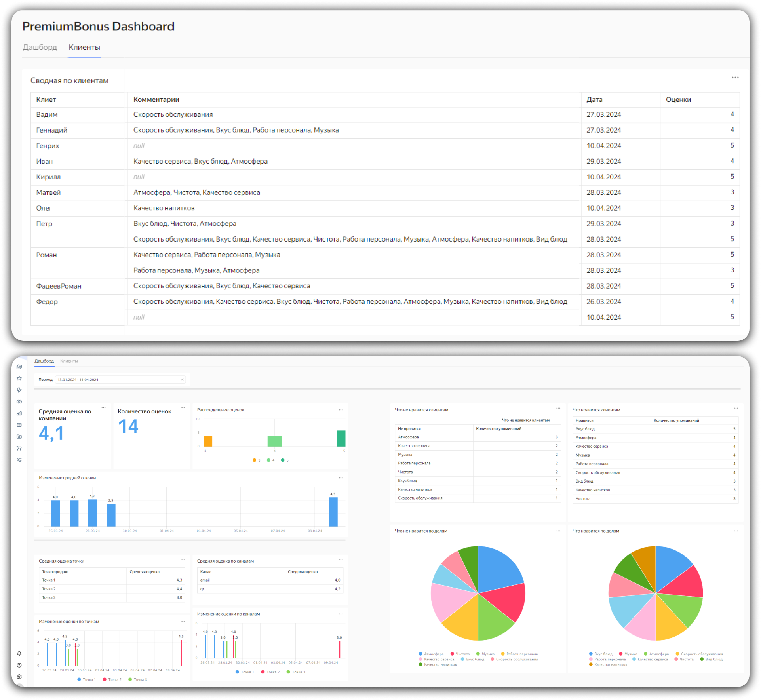Open the three-dot menu of Сводная по клиентам
Image resolution: width=761 pixels, height=700 pixels.
pos(735,78)
